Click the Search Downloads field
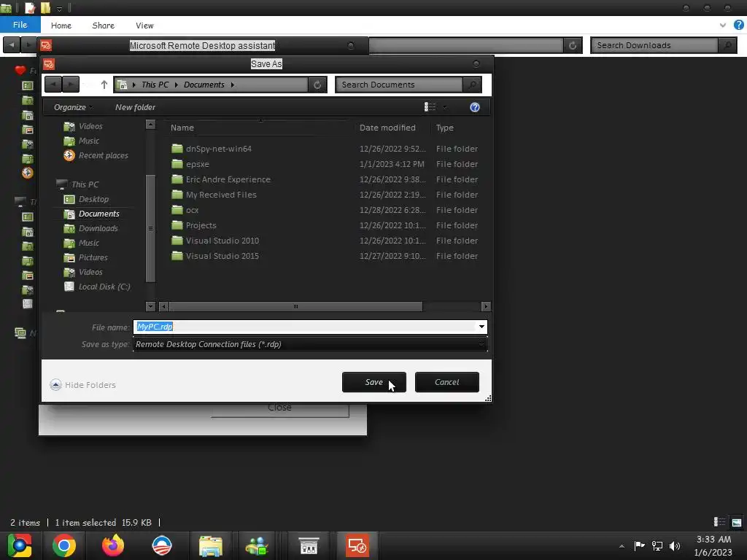Image resolution: width=747 pixels, height=560 pixels. coord(655,45)
